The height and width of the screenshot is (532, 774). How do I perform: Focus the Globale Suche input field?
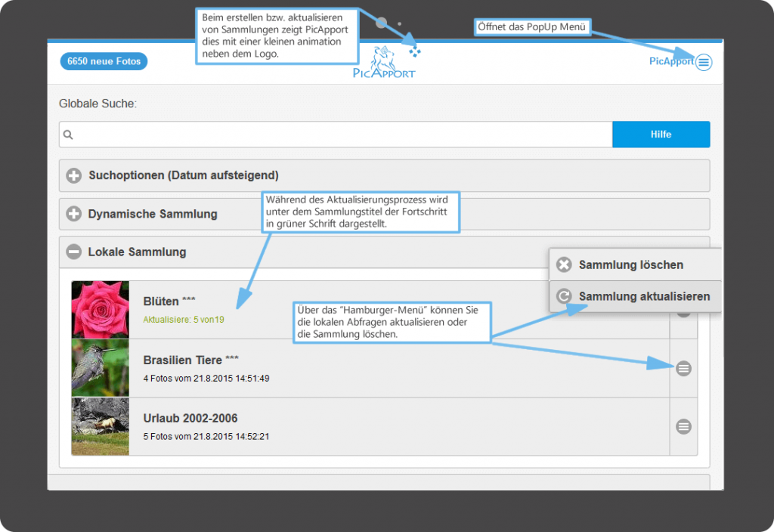pyautogui.click(x=340, y=135)
